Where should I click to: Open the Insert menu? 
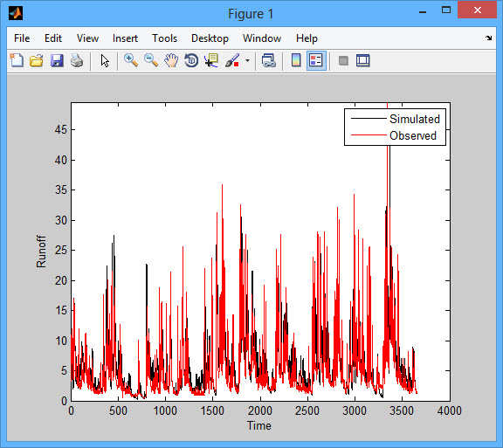click(x=125, y=38)
